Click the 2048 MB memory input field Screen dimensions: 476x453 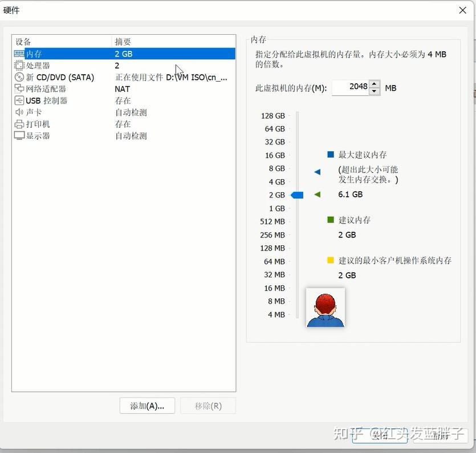click(350, 87)
